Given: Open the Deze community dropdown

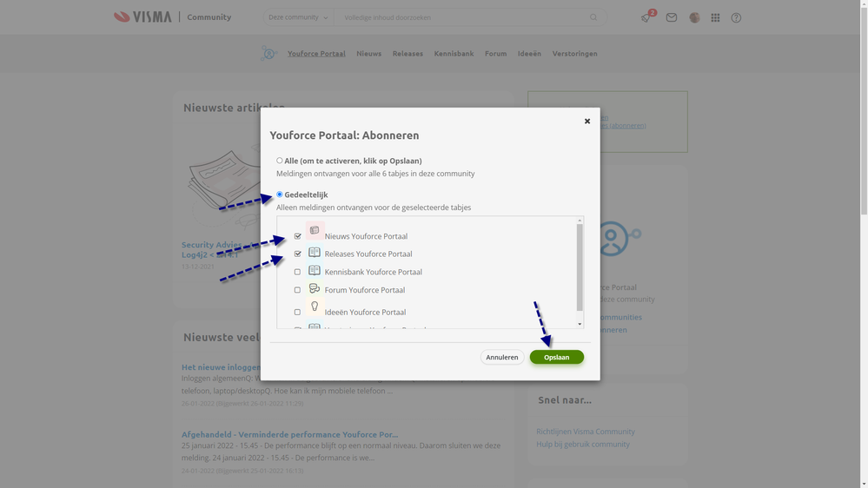Looking at the screenshot, I should [298, 17].
